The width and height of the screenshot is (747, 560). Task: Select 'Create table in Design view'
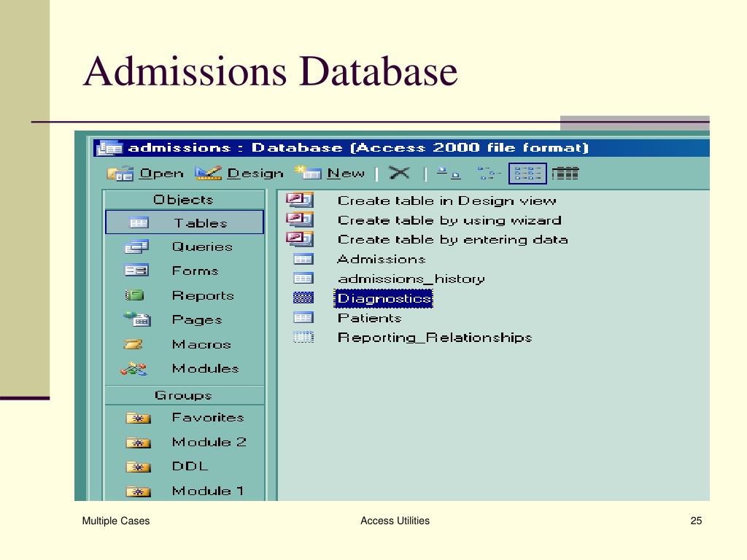tap(447, 201)
